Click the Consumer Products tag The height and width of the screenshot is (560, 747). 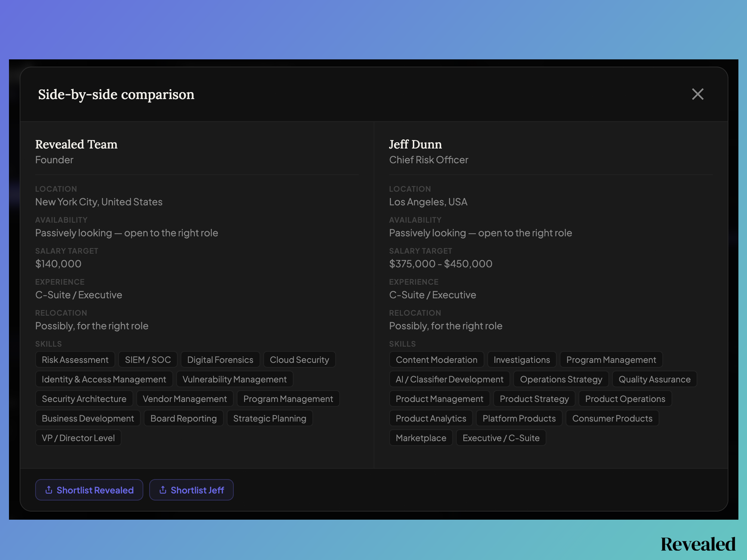(613, 419)
